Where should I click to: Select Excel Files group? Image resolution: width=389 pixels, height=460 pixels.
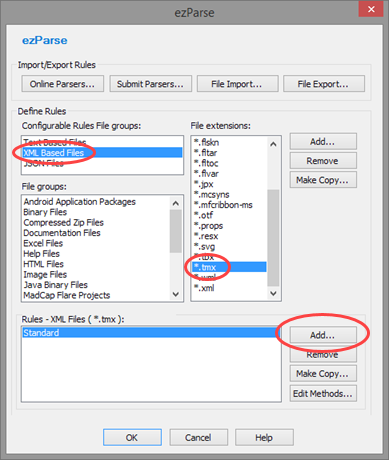tap(96, 243)
